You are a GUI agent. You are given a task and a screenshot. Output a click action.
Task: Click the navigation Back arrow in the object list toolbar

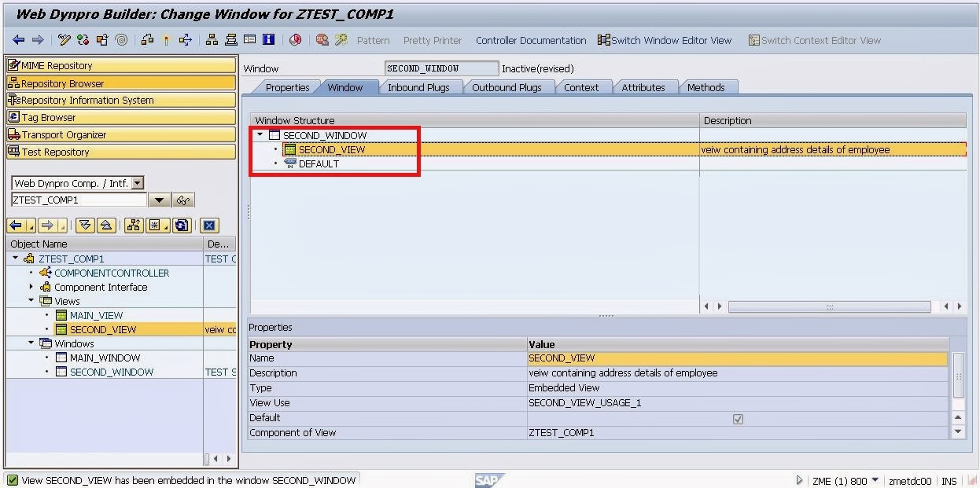click(16, 226)
